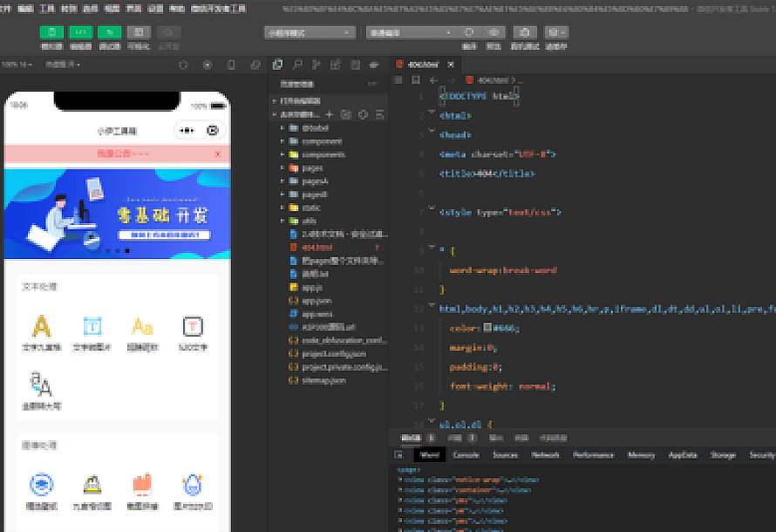Toggle the Editor panel button
The height and width of the screenshot is (532, 776).
80,32
